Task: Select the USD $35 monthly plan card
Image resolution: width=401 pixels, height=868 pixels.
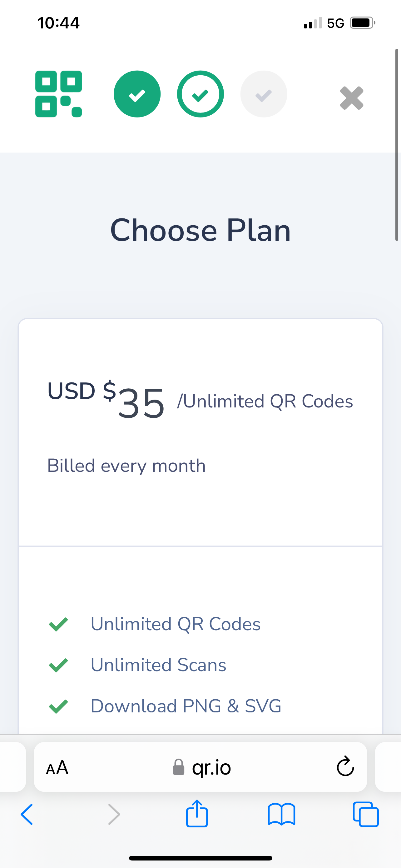Action: (200, 431)
